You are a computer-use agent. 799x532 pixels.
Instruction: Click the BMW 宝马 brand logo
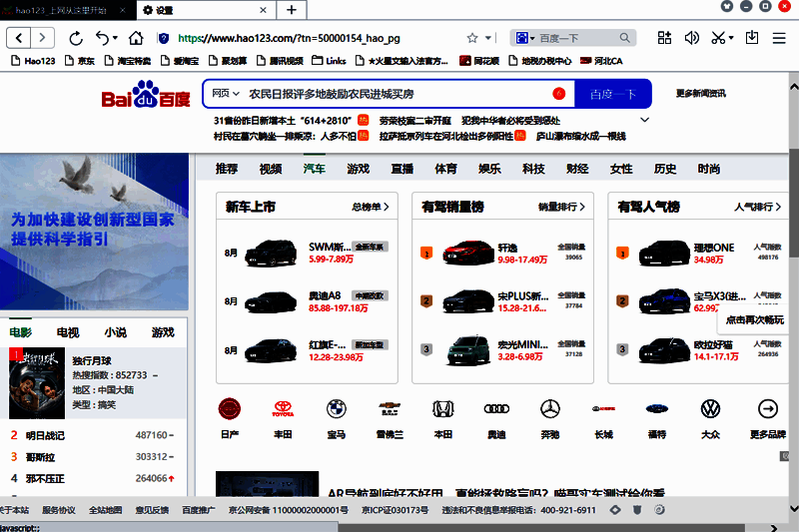pyautogui.click(x=337, y=409)
